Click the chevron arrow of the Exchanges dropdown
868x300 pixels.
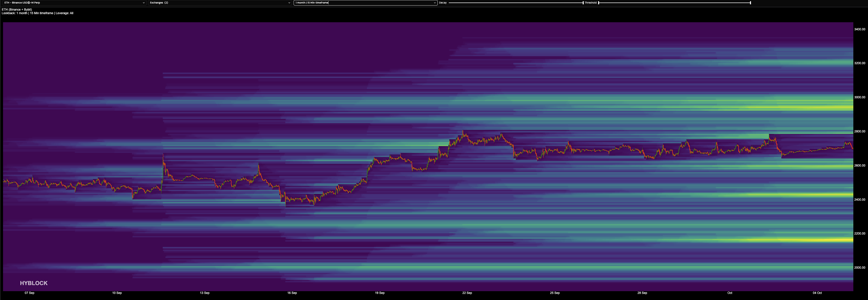289,3
